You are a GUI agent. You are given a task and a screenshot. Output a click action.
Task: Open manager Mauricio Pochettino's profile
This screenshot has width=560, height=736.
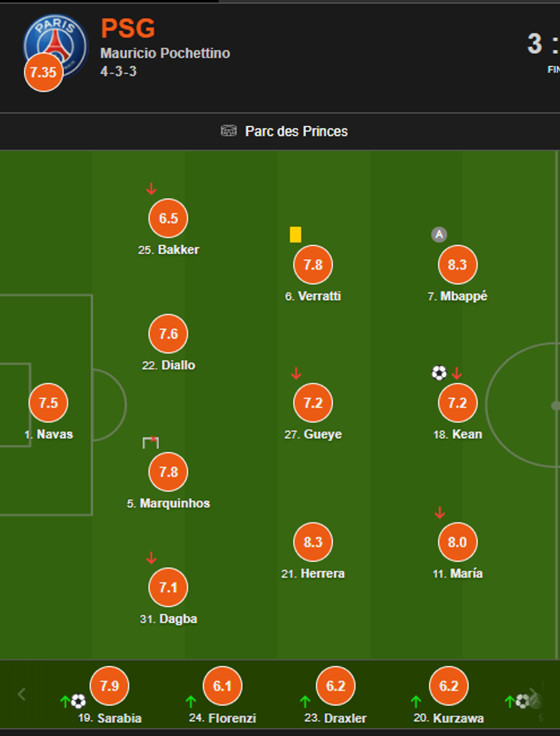[x=165, y=53]
